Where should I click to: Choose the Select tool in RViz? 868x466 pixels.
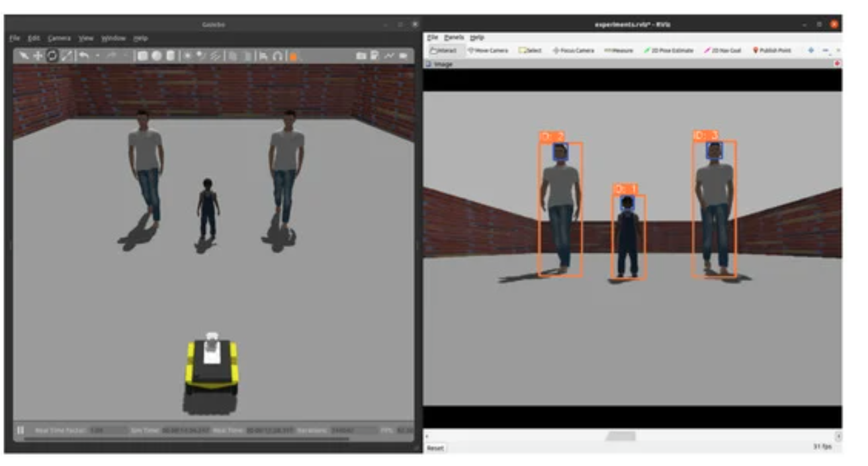[x=531, y=50]
